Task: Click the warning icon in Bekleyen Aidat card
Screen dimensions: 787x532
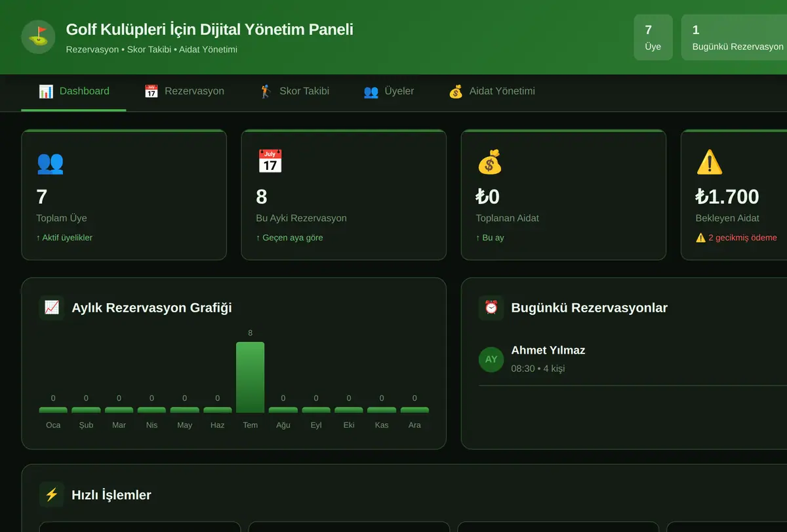Action: pos(709,161)
